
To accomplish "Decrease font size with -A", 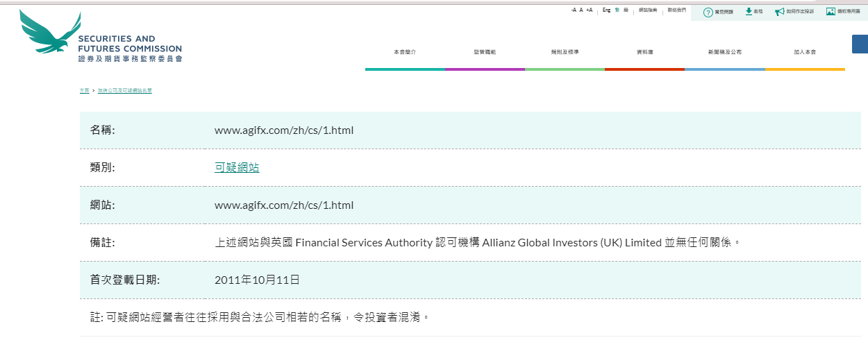I will 574,10.
